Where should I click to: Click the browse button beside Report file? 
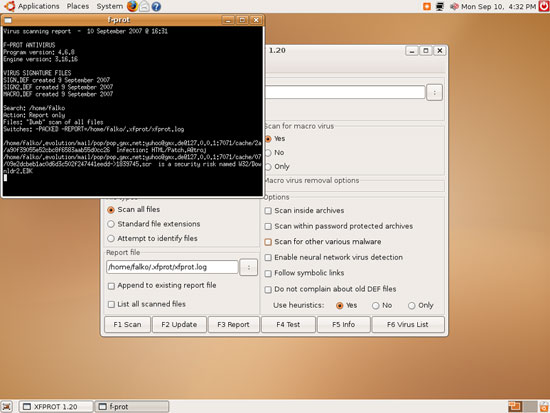[249, 267]
